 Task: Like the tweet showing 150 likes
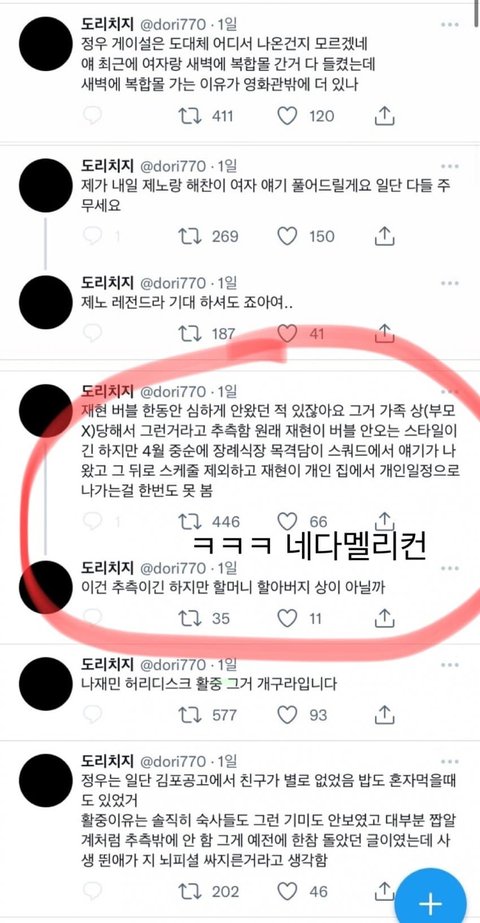[287, 237]
